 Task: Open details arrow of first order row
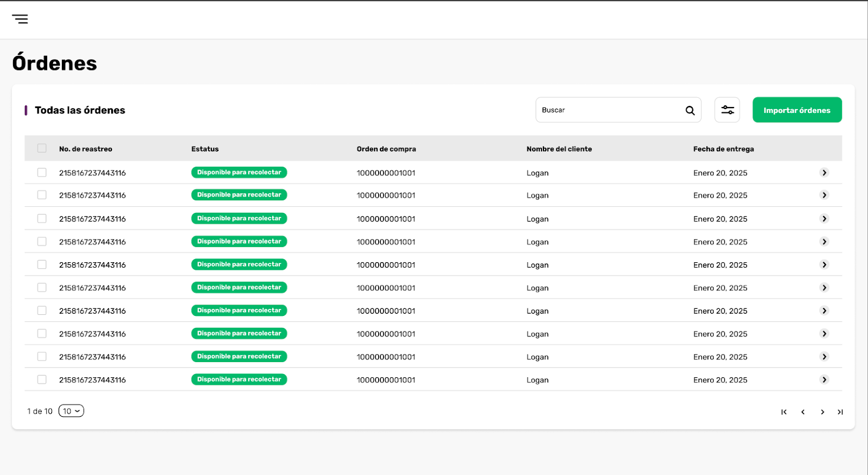[x=824, y=173]
